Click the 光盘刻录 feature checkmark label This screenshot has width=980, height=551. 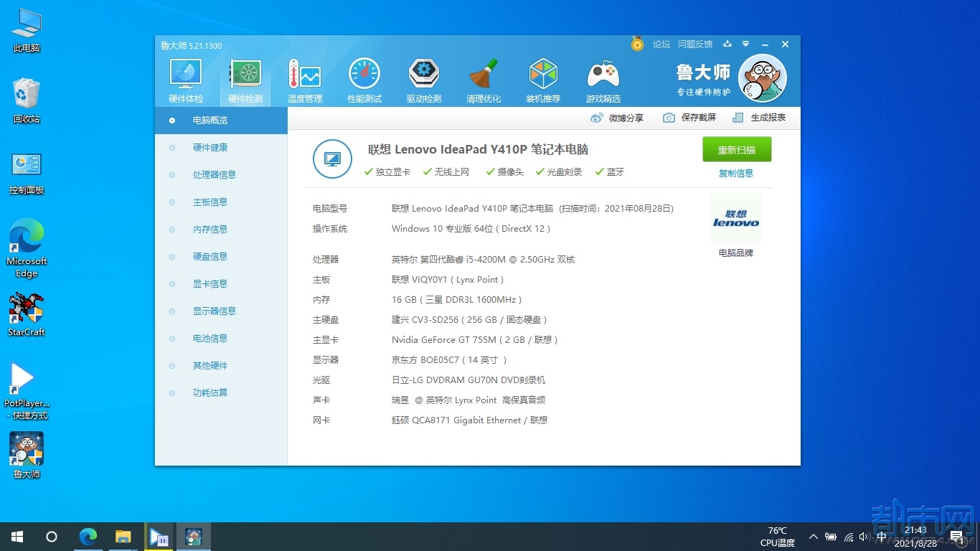pos(559,172)
